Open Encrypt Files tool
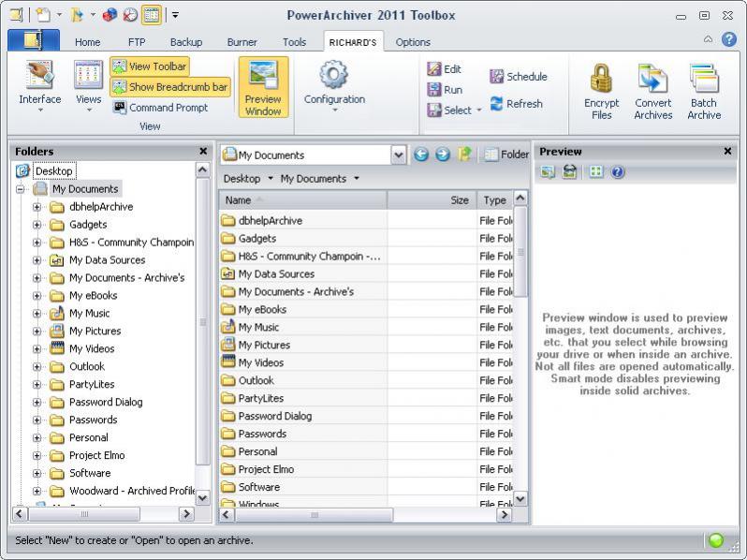This screenshot has height=560, width=747. pyautogui.click(x=601, y=92)
